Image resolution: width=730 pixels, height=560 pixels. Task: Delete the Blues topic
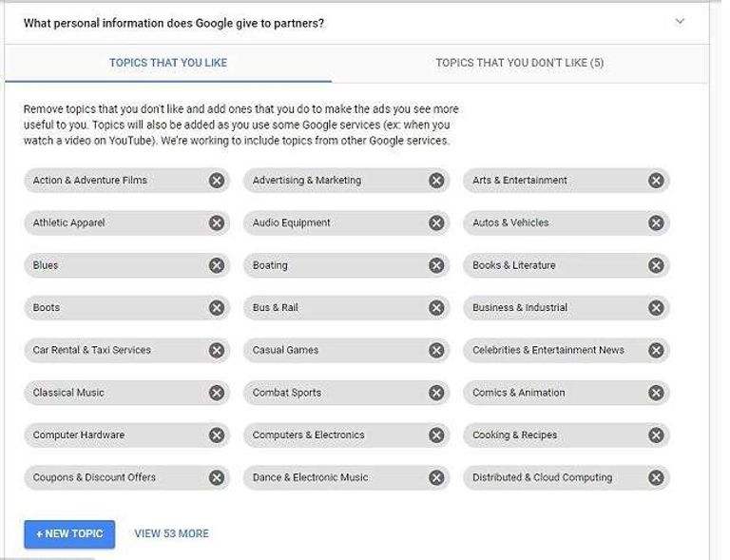tap(217, 266)
